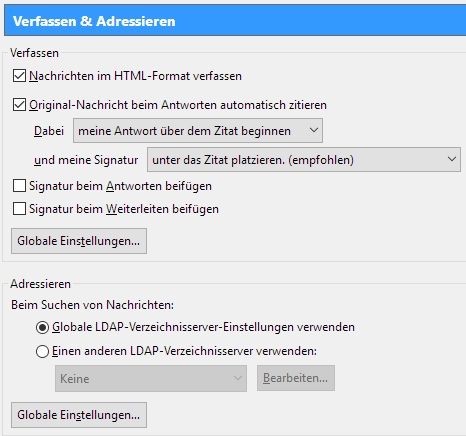Open the 'meine Antwort über dem Zitat beginnen' dropdown
This screenshot has height=436, width=466.
(x=198, y=130)
